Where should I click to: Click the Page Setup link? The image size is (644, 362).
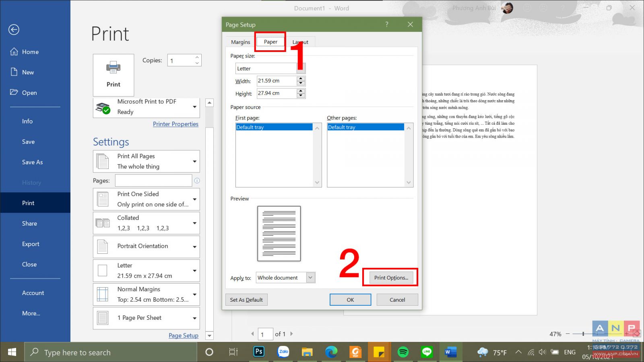pos(184,335)
